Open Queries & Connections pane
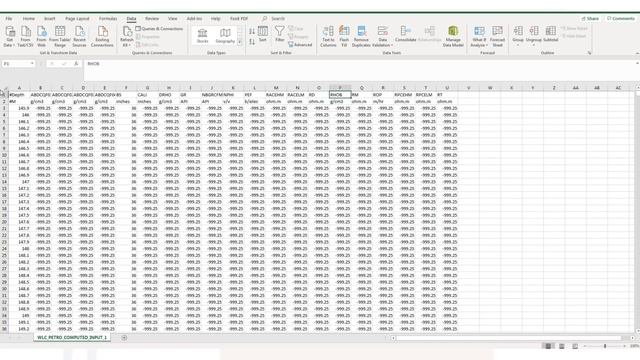 (x=159, y=29)
